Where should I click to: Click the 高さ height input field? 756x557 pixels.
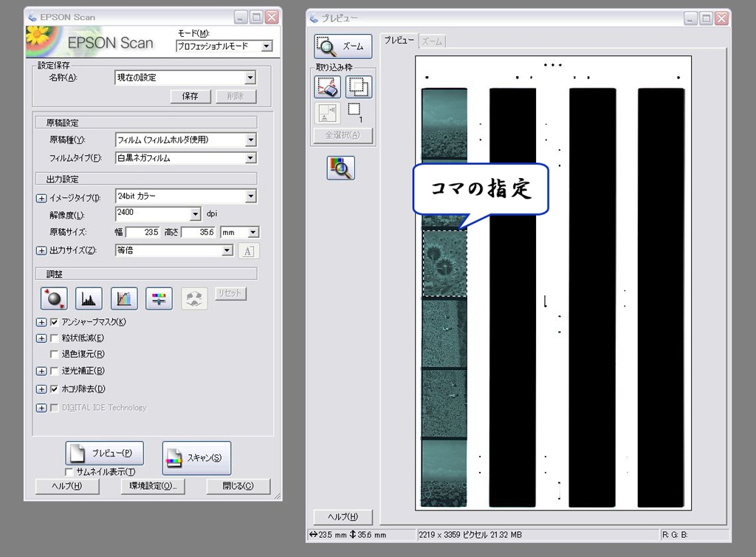pos(199,233)
